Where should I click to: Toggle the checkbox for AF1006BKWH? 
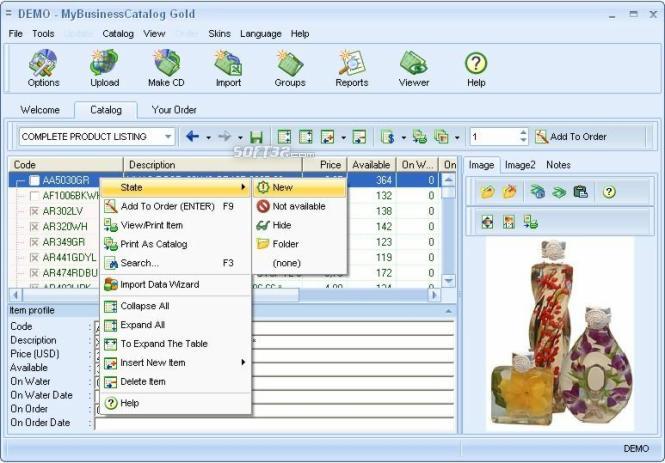click(x=34, y=196)
